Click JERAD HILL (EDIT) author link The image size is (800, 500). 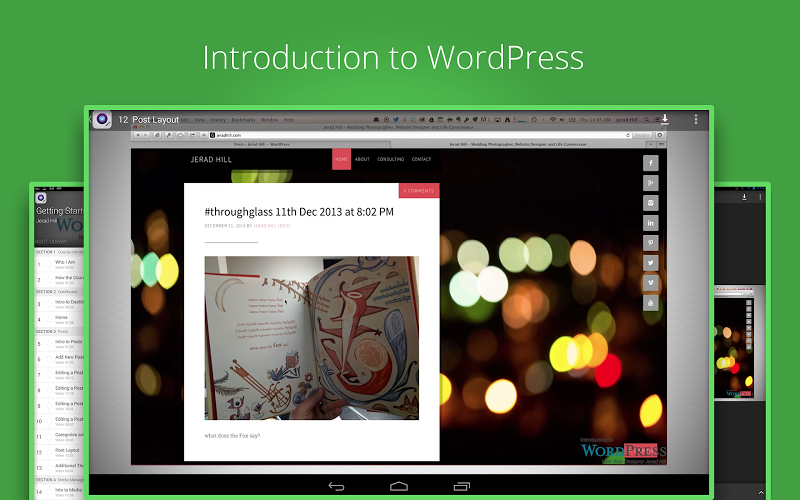[272, 226]
